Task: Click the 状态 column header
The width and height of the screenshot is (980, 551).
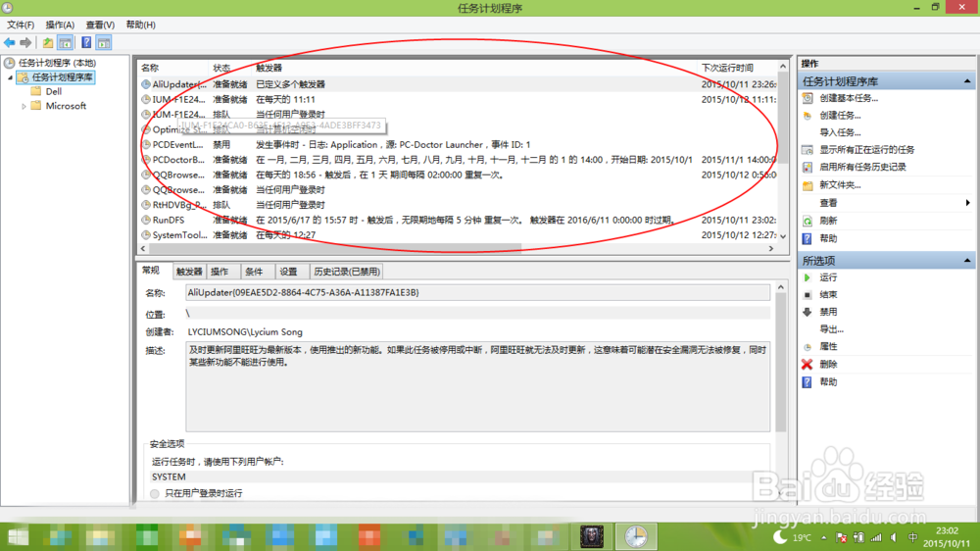Action: 230,68
